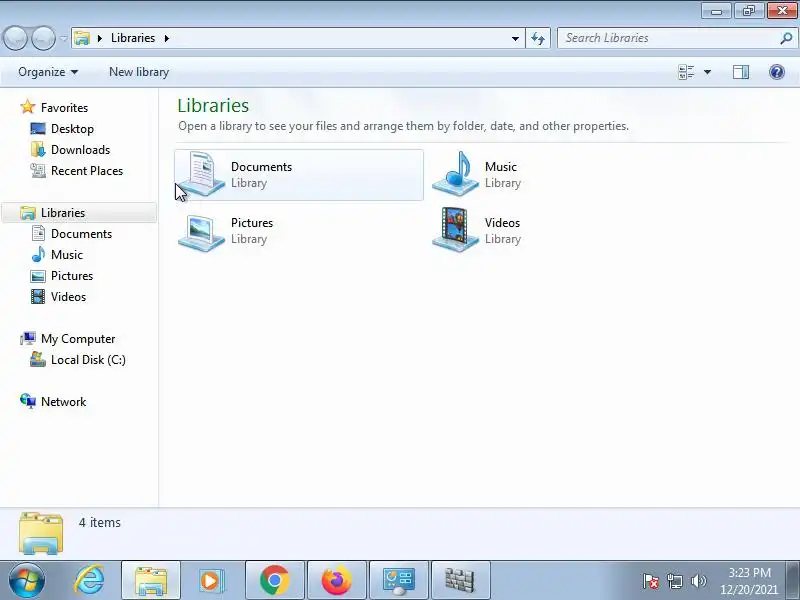Select the Documents library icon in main pane
The height and width of the screenshot is (600, 800).
[201, 174]
